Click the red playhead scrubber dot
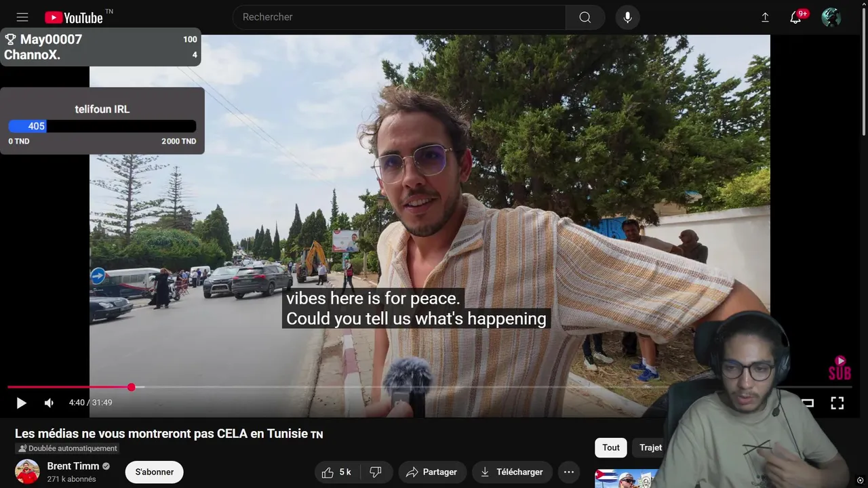This screenshot has height=488, width=868. pos(131,387)
